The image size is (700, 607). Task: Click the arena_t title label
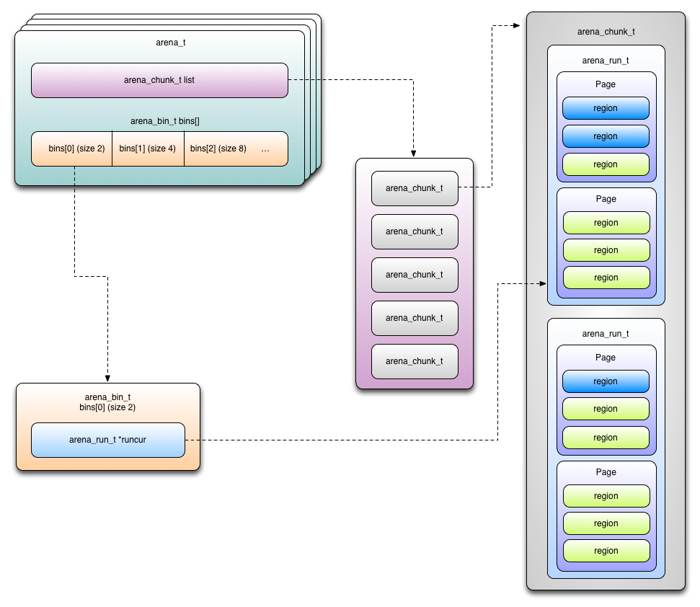pyautogui.click(x=171, y=43)
